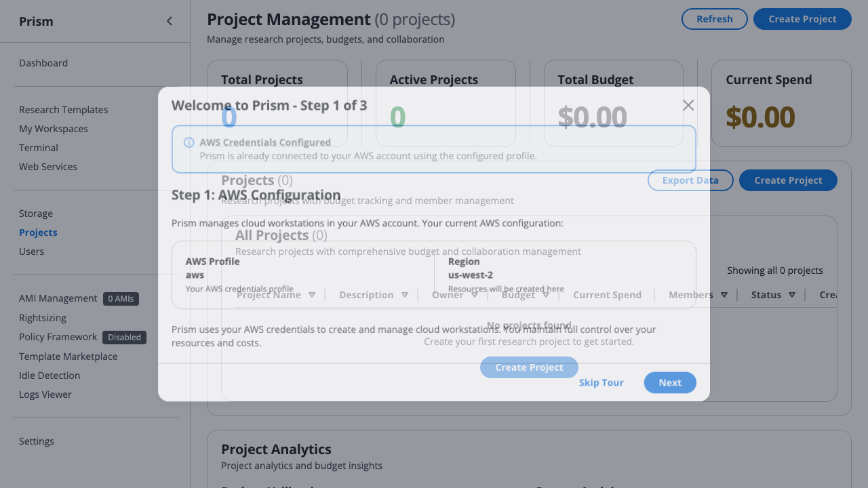Select Projects in the sidebar

pyautogui.click(x=38, y=232)
